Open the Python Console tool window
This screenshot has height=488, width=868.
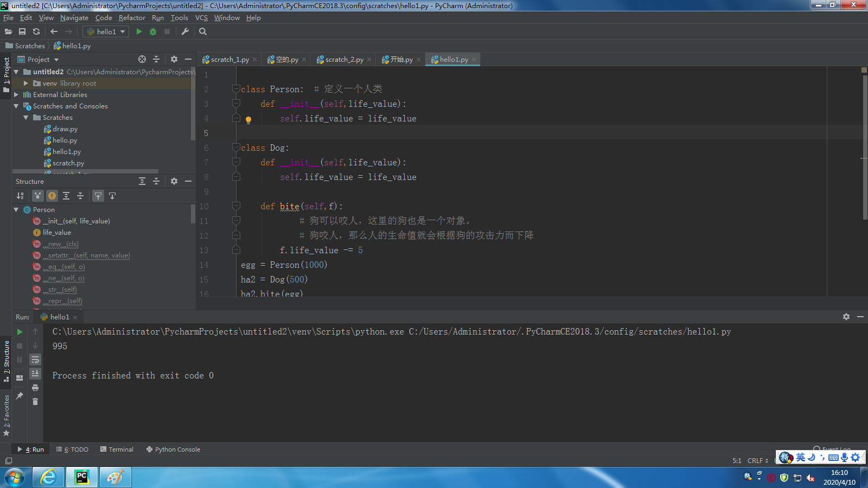pyautogui.click(x=173, y=449)
